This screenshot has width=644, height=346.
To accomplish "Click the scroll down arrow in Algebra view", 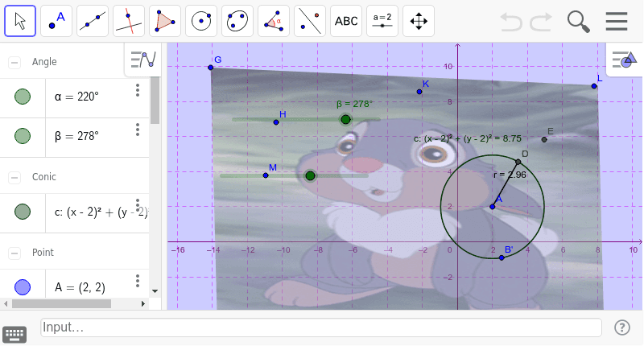I will 155,291.
